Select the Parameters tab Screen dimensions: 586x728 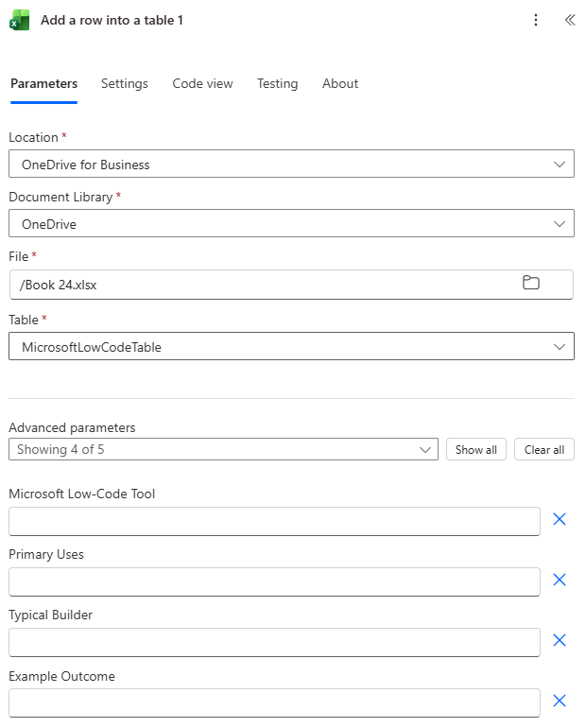44,83
